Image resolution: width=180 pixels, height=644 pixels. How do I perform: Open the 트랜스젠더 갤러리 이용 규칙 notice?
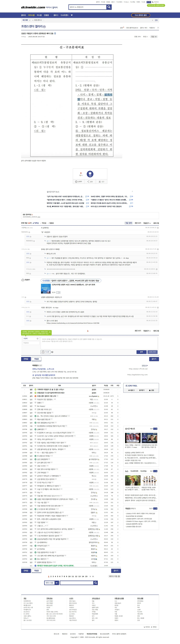pyautogui.click(x=47, y=396)
